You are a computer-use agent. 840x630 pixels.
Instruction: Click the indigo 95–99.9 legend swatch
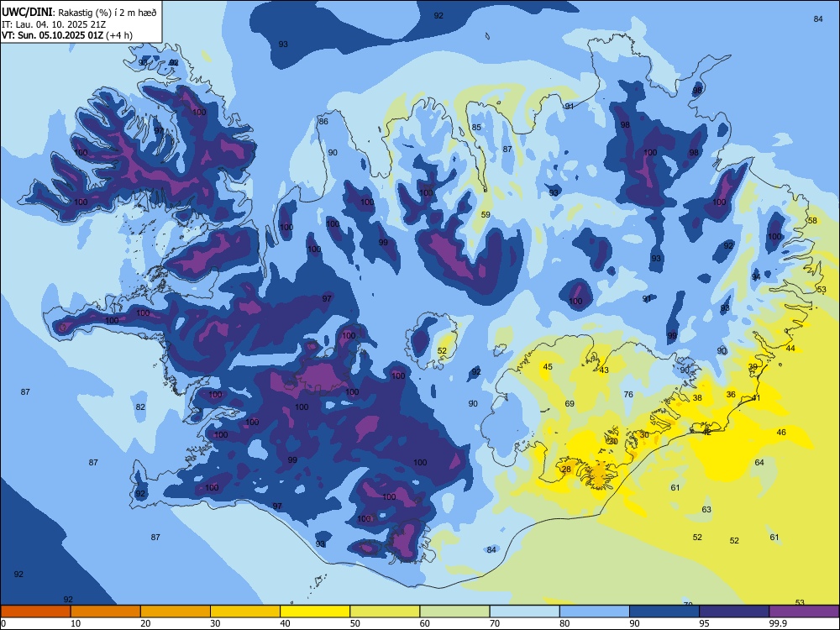click(734, 612)
